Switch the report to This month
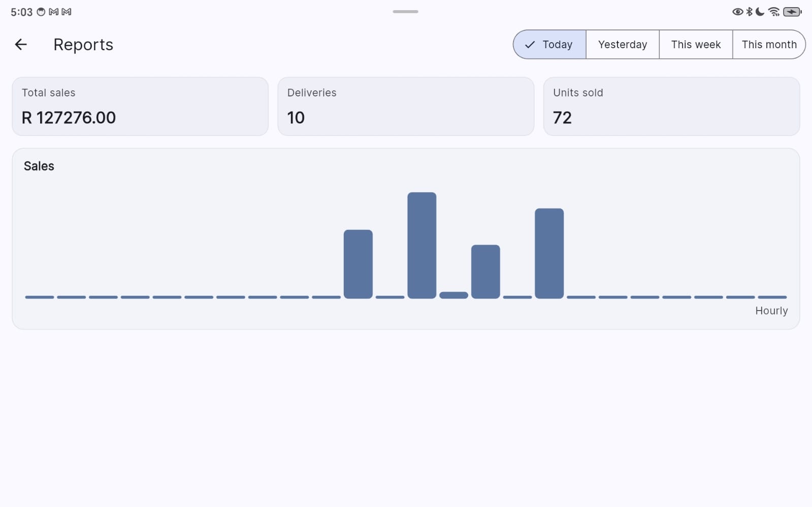The width and height of the screenshot is (812, 507). pos(769,45)
